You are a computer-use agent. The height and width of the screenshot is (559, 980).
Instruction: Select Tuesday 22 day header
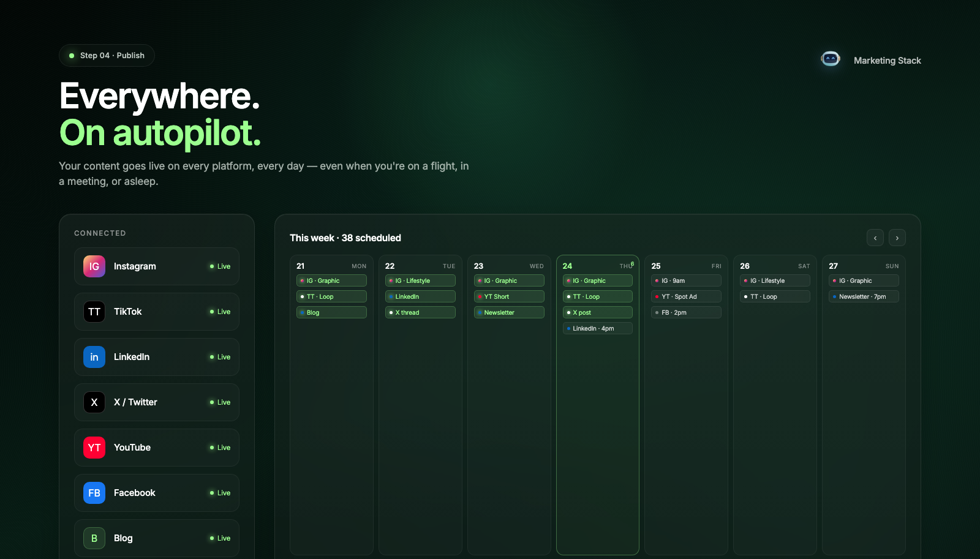click(x=420, y=266)
